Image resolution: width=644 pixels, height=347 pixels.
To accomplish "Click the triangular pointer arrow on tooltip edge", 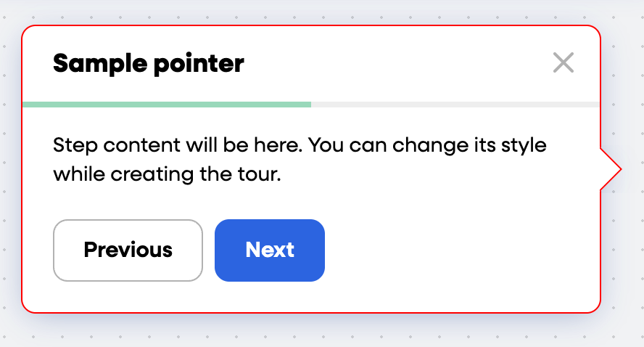I will tap(610, 170).
